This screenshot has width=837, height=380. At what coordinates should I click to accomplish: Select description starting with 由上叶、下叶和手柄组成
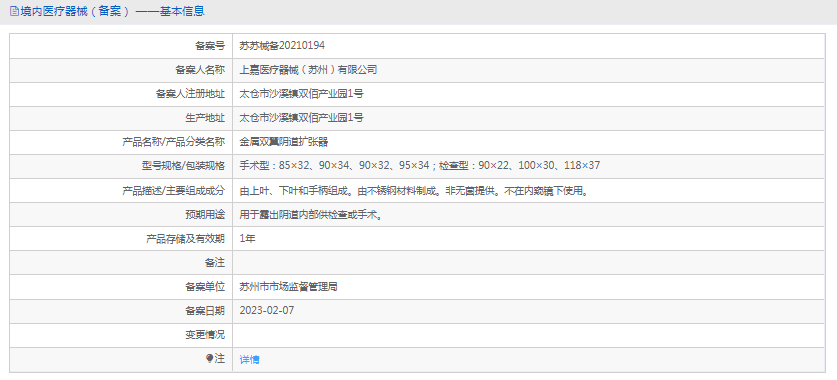click(x=415, y=191)
